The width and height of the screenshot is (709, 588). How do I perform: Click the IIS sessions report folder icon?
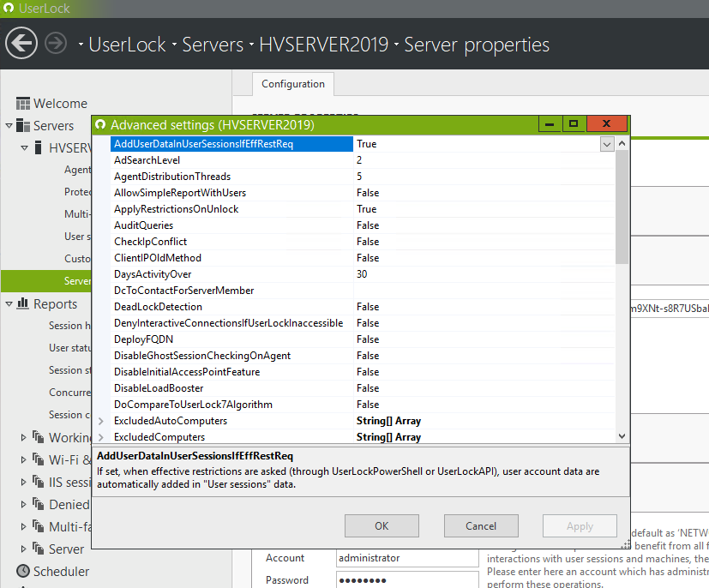pyautogui.click(x=39, y=482)
